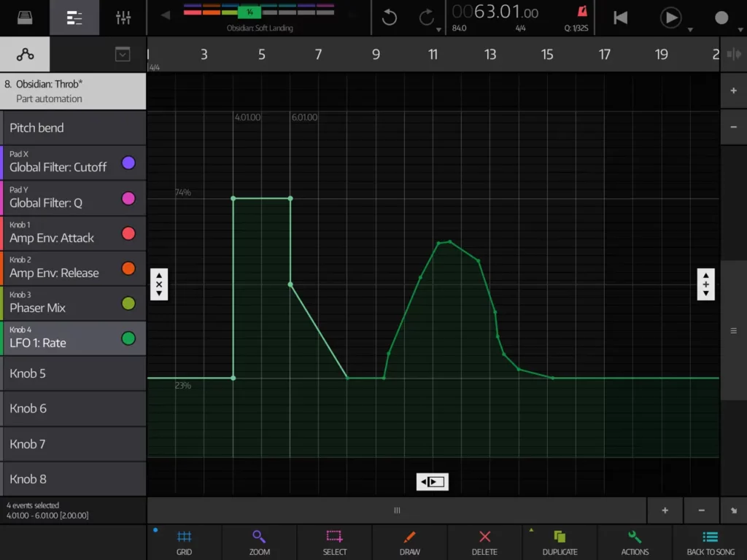This screenshot has width=747, height=560.
Task: Switch to the automation curve tab
Action: click(25, 54)
